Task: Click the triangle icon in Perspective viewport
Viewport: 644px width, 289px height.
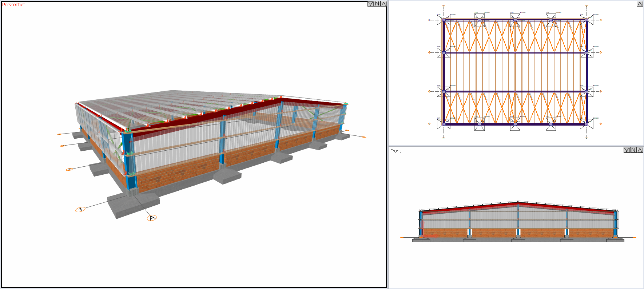Action: pos(383,4)
